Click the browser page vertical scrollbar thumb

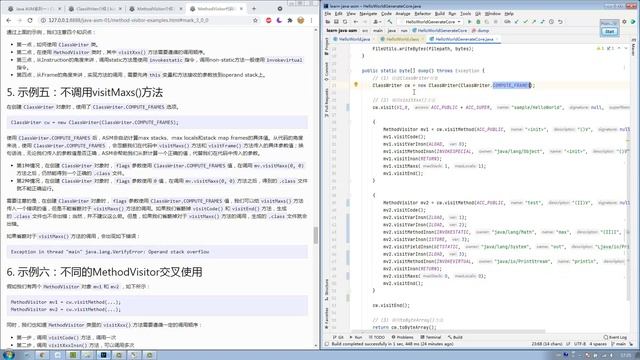(316, 235)
